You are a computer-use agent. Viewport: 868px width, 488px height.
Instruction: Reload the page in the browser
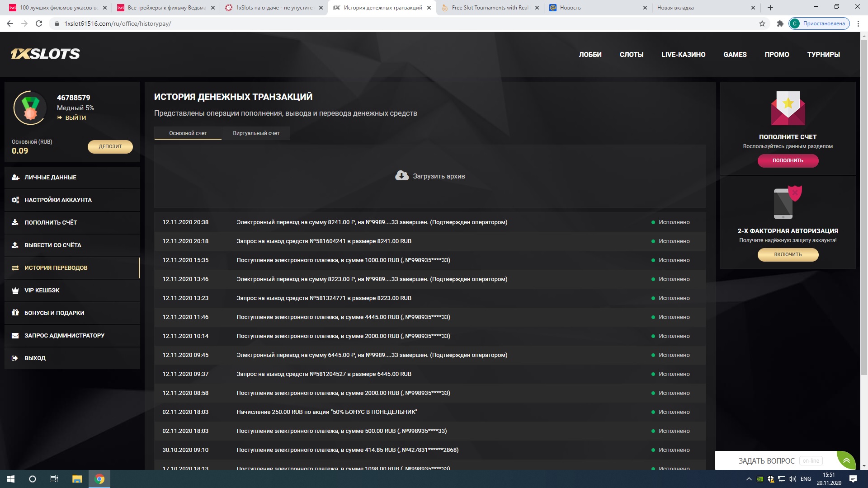[x=39, y=23]
